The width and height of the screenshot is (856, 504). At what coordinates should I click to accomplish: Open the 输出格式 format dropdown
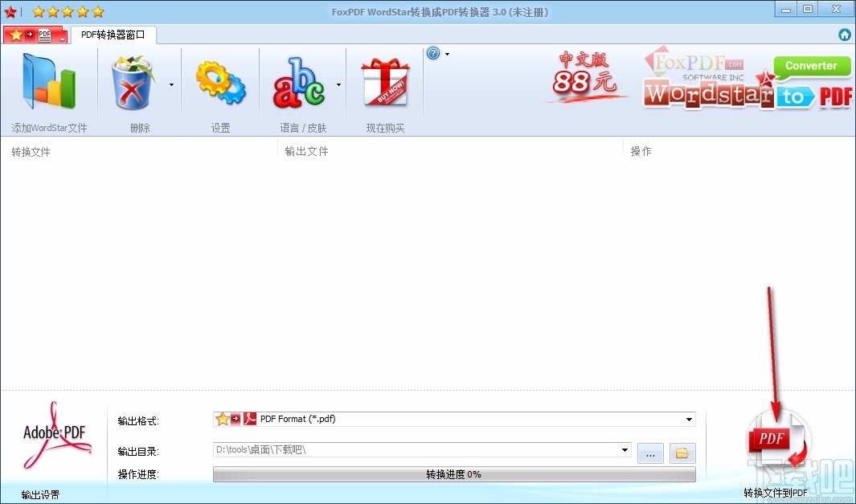(x=688, y=419)
